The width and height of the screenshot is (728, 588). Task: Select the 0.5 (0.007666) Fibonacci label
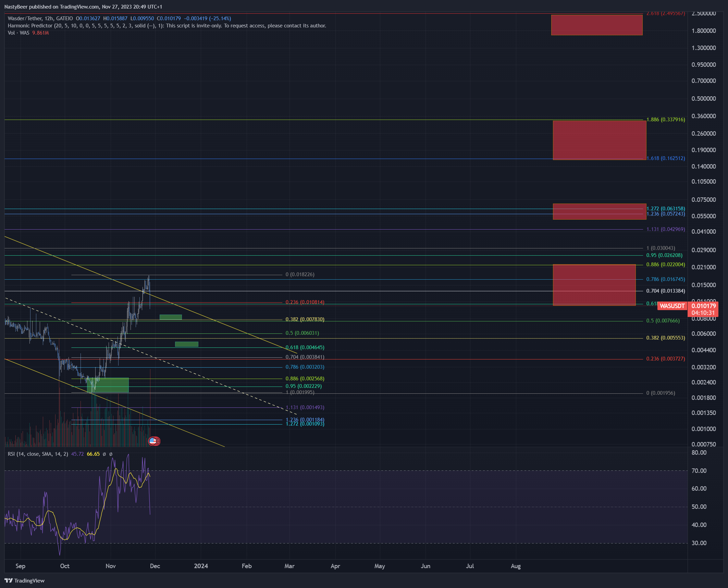(x=663, y=321)
